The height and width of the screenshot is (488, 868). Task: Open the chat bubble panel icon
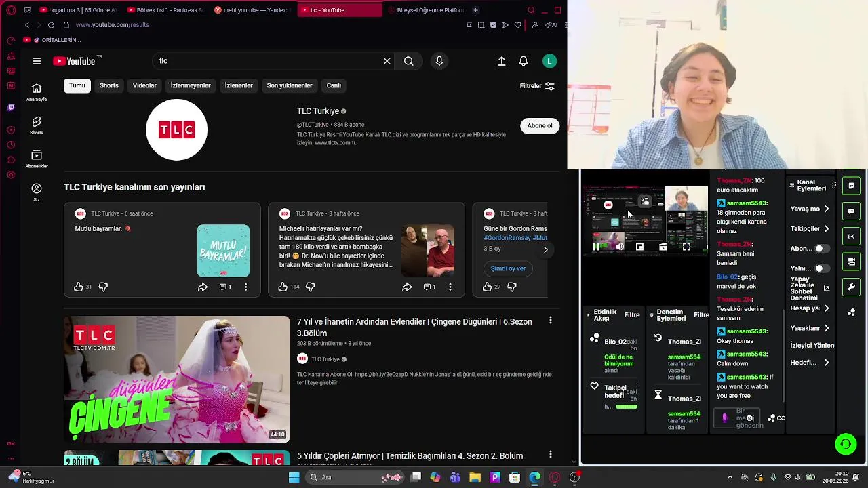pyautogui.click(x=851, y=211)
